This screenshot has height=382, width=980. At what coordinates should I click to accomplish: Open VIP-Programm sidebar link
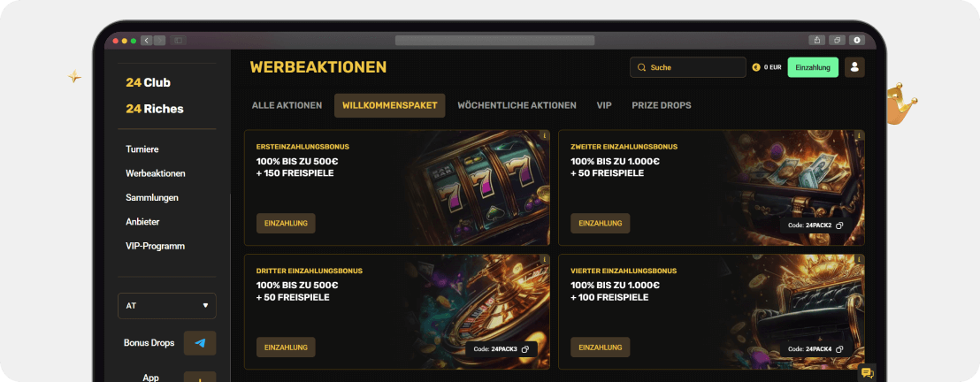click(x=155, y=246)
